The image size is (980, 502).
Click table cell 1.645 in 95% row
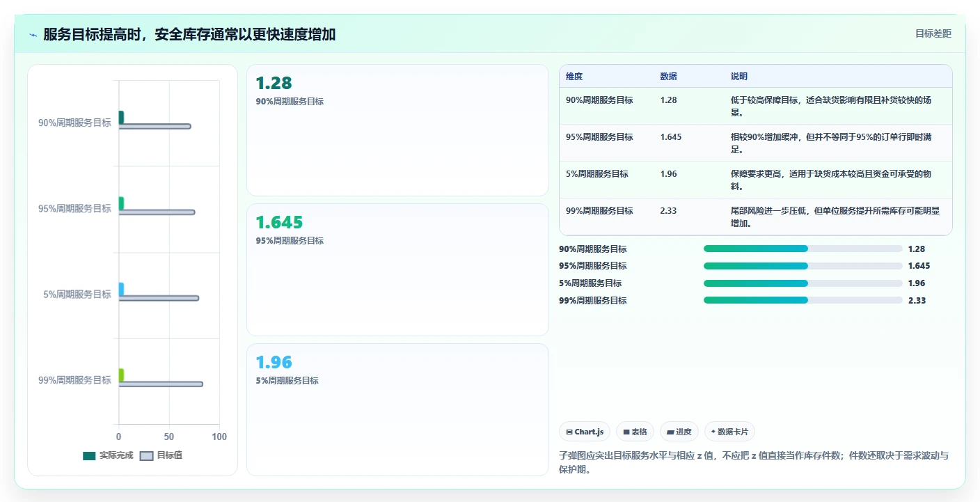671,137
